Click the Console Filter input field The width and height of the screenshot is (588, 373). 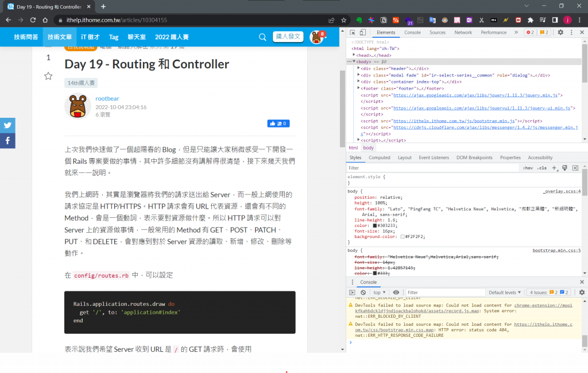coord(445,293)
